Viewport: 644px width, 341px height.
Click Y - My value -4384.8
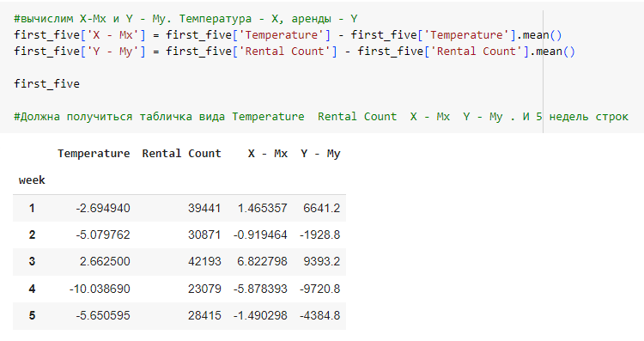[320, 315]
